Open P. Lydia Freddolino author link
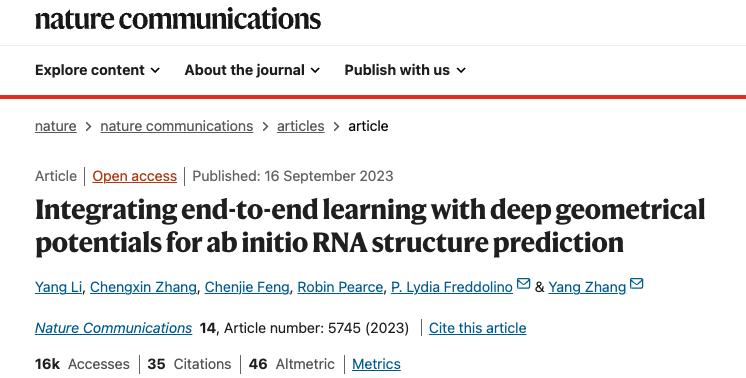Image resolution: width=746 pixels, height=378 pixels. pyautogui.click(x=452, y=287)
